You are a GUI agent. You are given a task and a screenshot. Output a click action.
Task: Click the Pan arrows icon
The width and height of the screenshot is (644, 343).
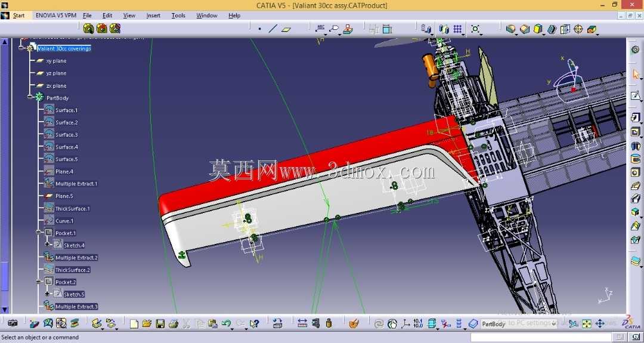point(600,324)
